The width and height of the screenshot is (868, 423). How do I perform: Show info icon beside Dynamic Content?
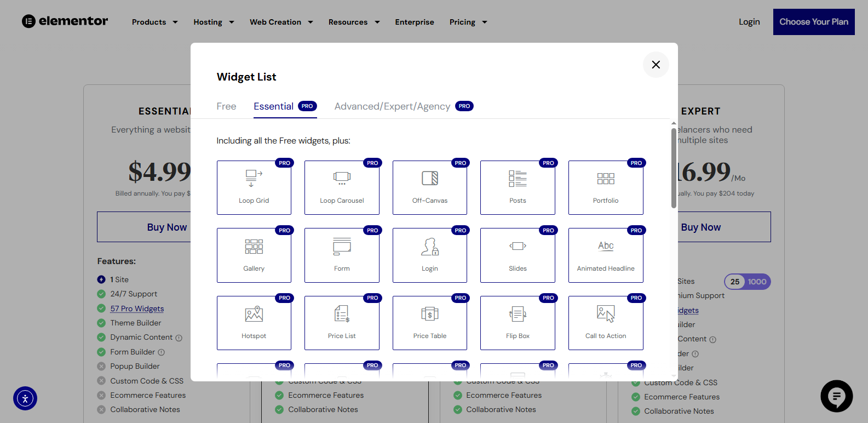(179, 338)
